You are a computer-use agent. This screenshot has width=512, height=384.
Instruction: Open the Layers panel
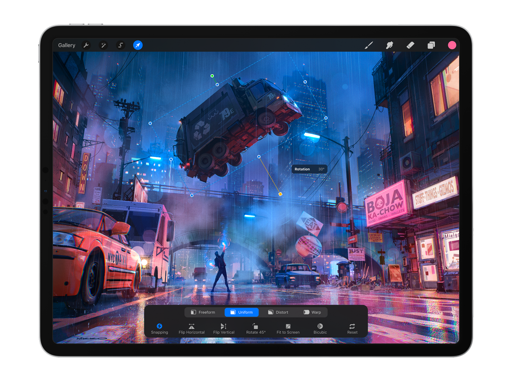coord(431,45)
